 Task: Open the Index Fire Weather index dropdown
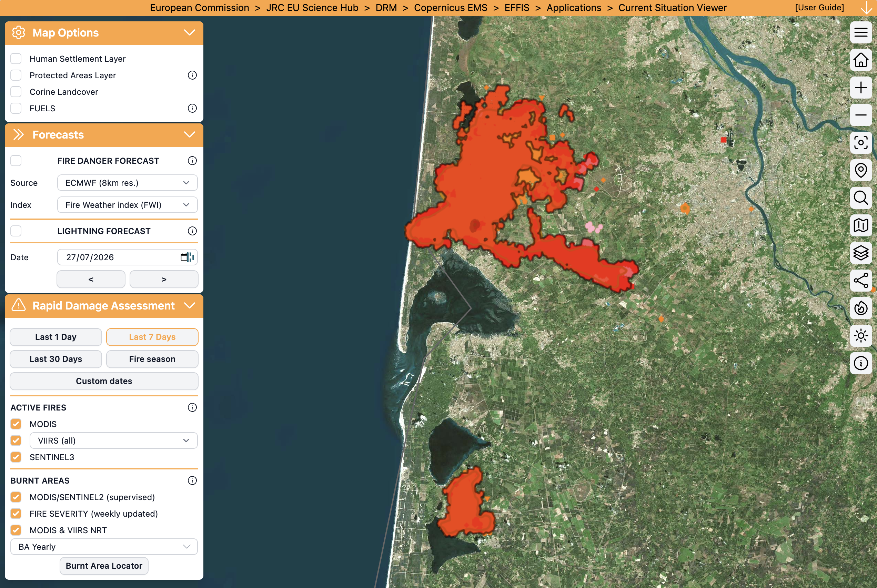coord(128,205)
